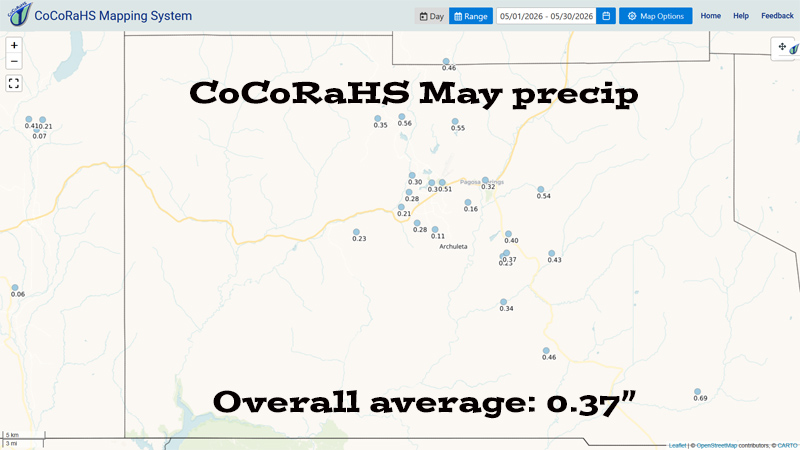
Task: Open the OpenStreetMap contributors link
Action: [x=717, y=445]
